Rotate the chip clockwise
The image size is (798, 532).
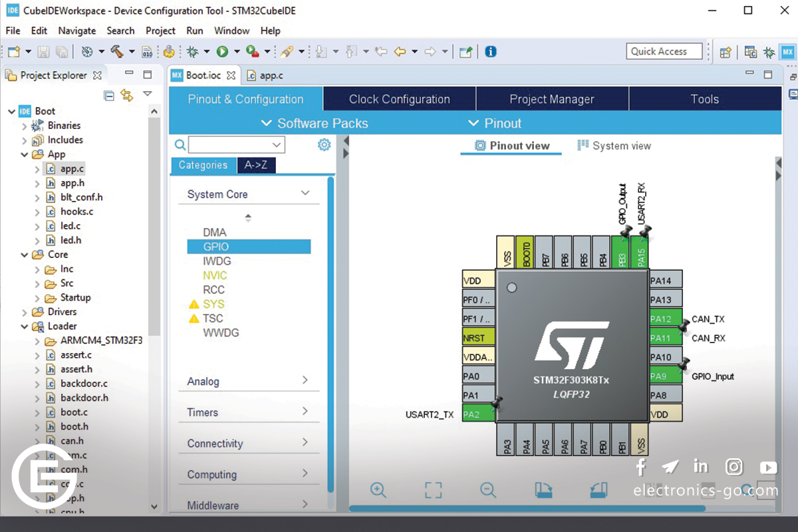pyautogui.click(x=543, y=490)
